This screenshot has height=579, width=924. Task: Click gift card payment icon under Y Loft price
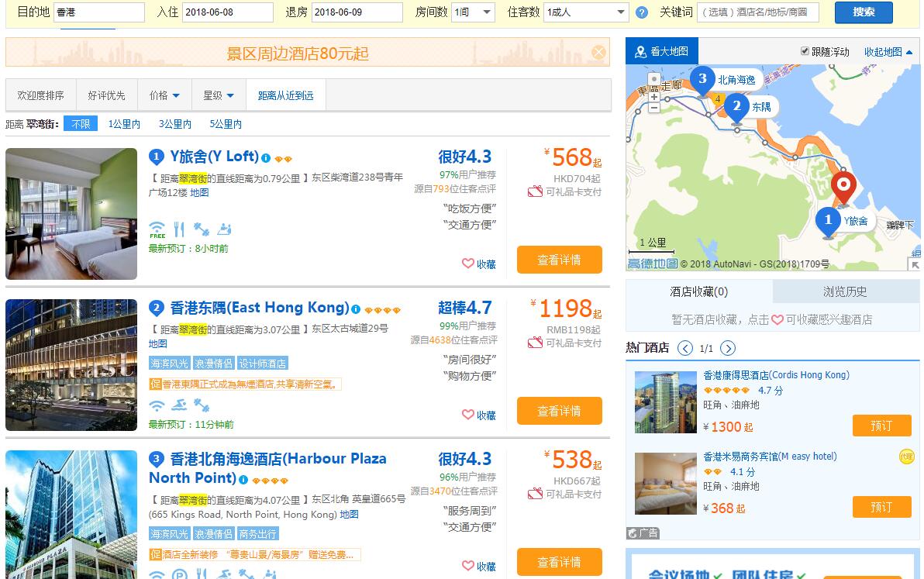[x=535, y=191]
